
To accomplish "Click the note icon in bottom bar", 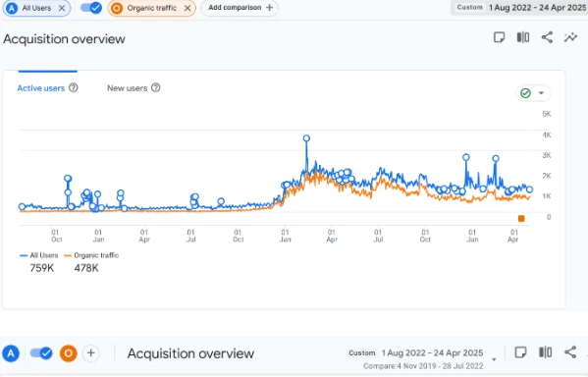I will pyautogui.click(x=520, y=352).
